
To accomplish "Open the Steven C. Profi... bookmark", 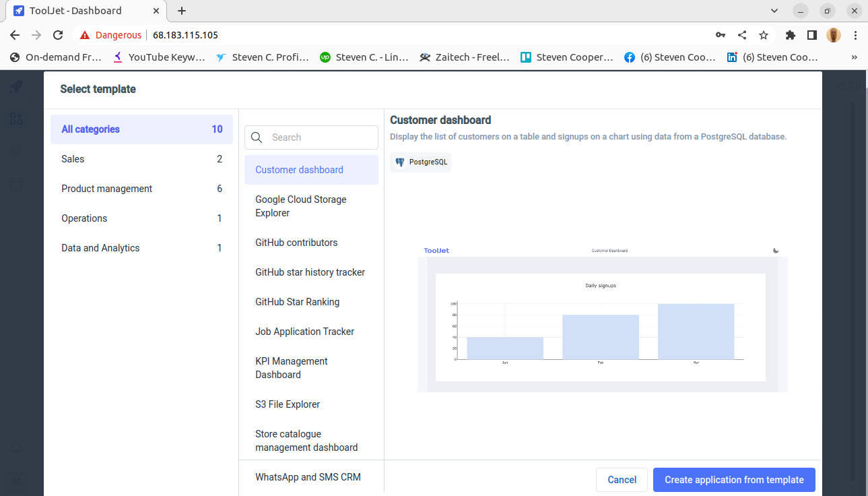I will pyautogui.click(x=263, y=57).
